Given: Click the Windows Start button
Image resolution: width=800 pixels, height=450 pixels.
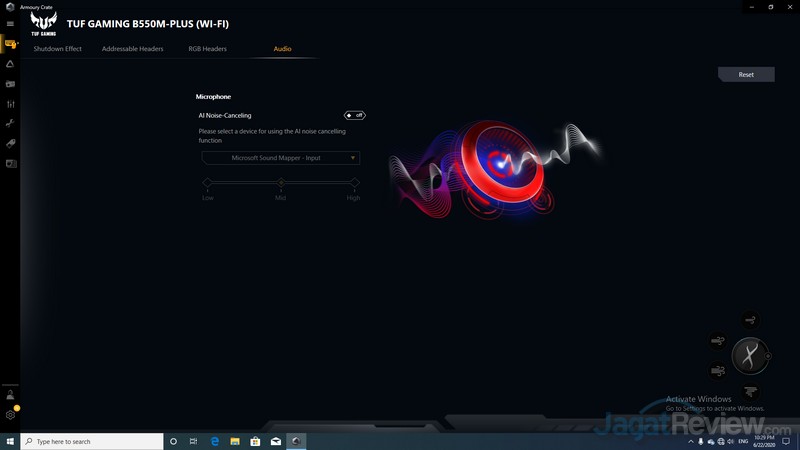Looking at the screenshot, I should [x=10, y=441].
